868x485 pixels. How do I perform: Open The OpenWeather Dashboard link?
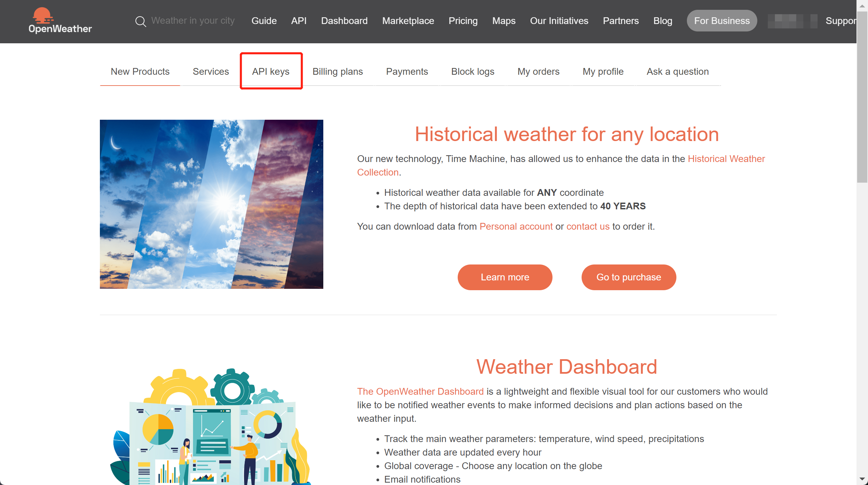[x=420, y=391]
